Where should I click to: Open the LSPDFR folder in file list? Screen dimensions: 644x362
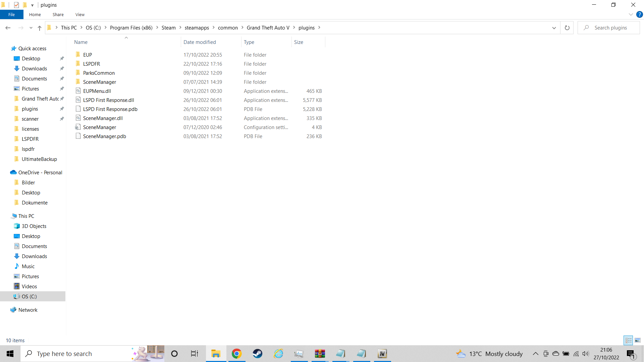(x=91, y=64)
